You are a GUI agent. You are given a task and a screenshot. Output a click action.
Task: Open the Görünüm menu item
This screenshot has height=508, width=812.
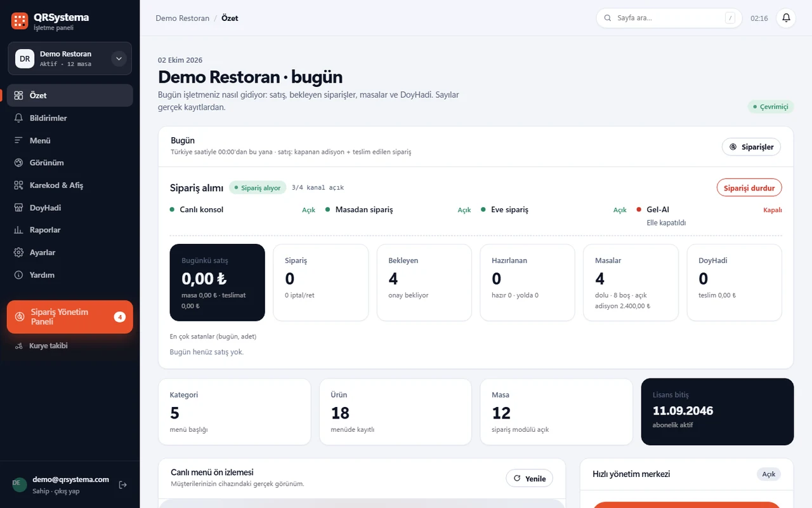click(70, 163)
